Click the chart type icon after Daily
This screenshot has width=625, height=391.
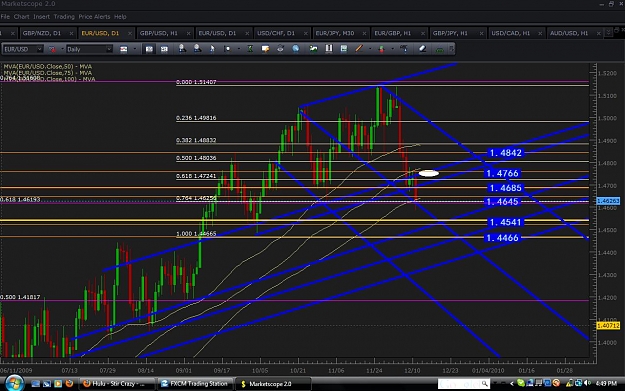[x=124, y=49]
